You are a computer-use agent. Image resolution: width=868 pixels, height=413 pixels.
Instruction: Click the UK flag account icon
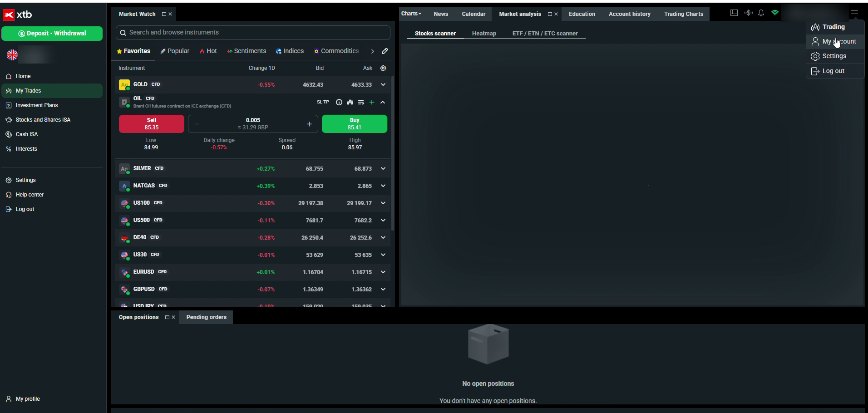[x=12, y=55]
